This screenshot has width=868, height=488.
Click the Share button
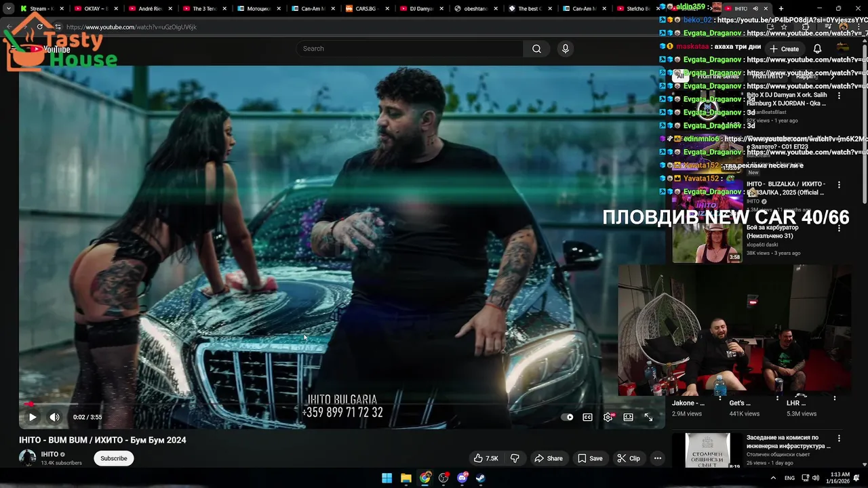tap(548, 458)
